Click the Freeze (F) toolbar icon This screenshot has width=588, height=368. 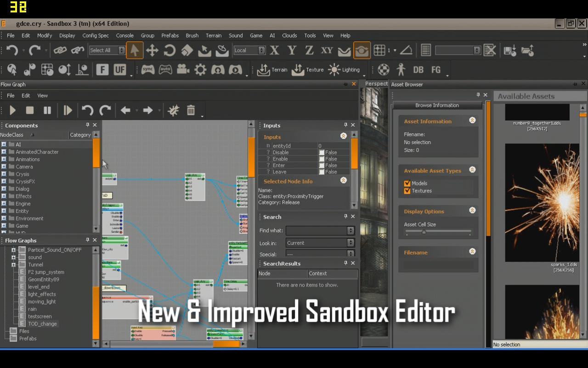(x=102, y=69)
